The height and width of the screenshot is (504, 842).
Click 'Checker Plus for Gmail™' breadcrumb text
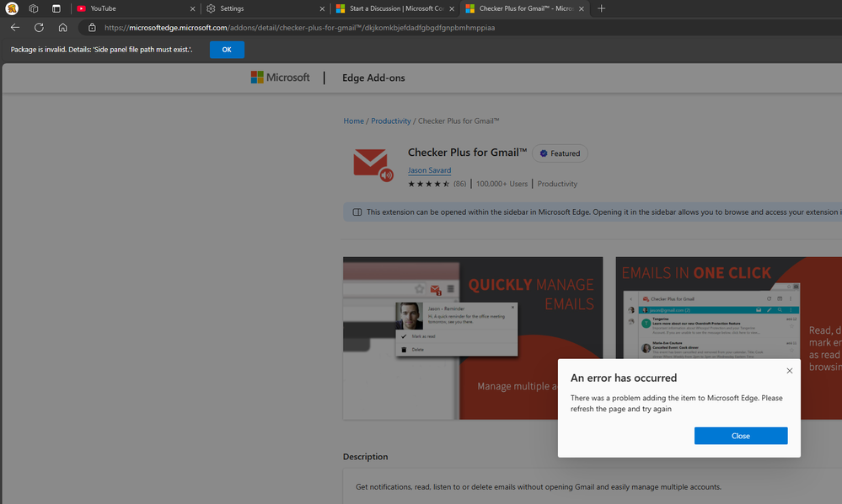coord(459,121)
